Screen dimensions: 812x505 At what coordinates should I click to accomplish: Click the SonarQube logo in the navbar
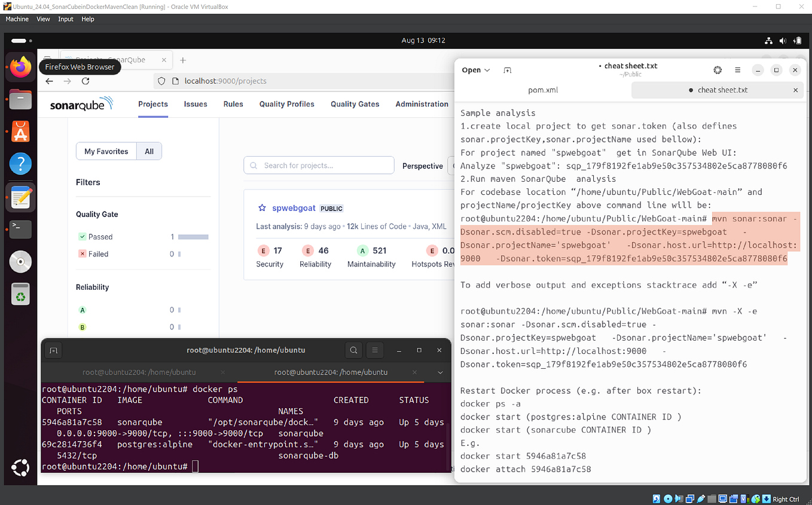[x=81, y=104]
